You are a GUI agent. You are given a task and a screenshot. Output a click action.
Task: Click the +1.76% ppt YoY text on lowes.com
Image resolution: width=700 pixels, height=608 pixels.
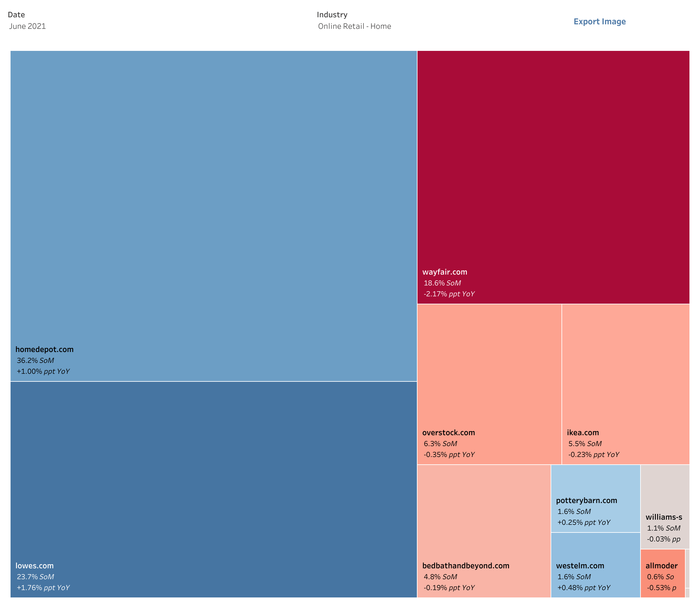tap(43, 588)
